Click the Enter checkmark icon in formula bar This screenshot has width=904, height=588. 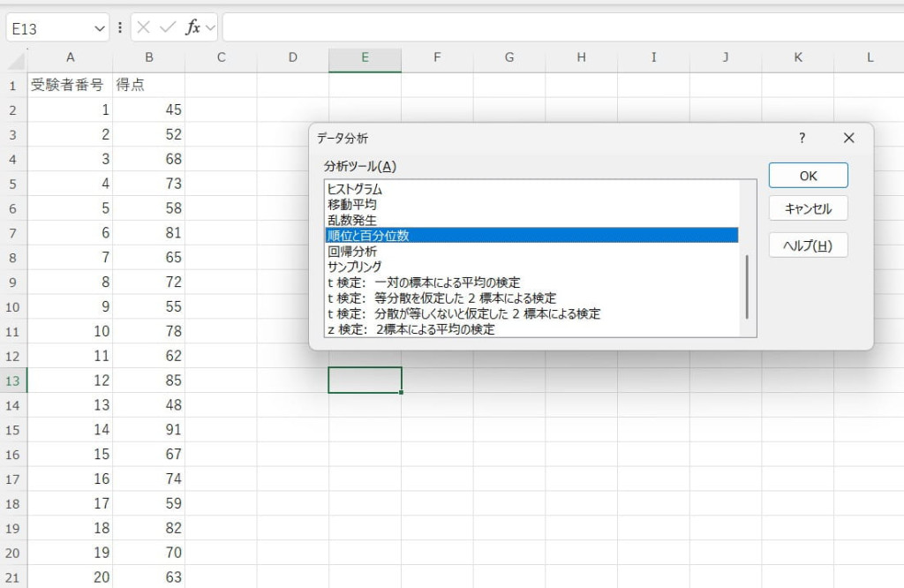[168, 27]
